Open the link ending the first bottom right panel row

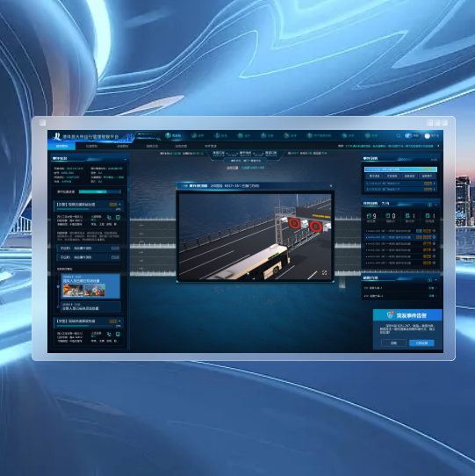433,288
